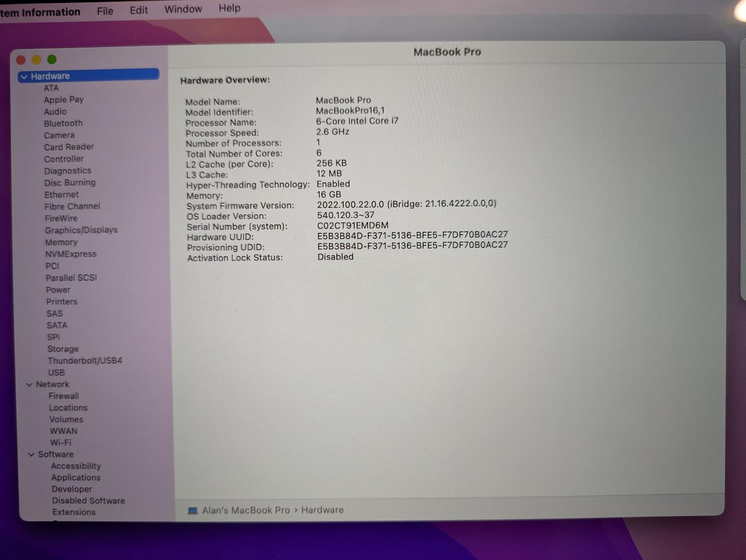746x560 pixels.
Task: Show Memory hardware details
Action: pos(61,242)
